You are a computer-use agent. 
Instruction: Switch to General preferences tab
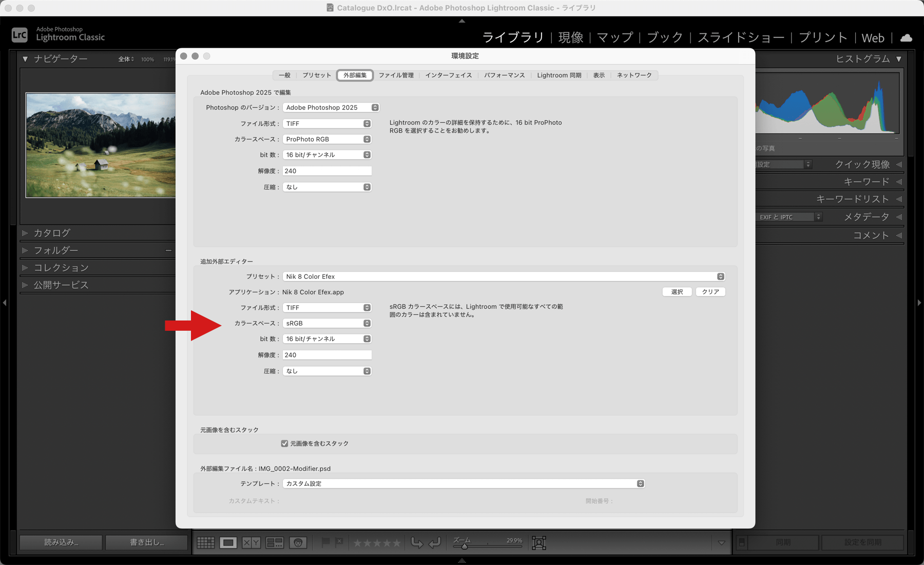(x=284, y=76)
